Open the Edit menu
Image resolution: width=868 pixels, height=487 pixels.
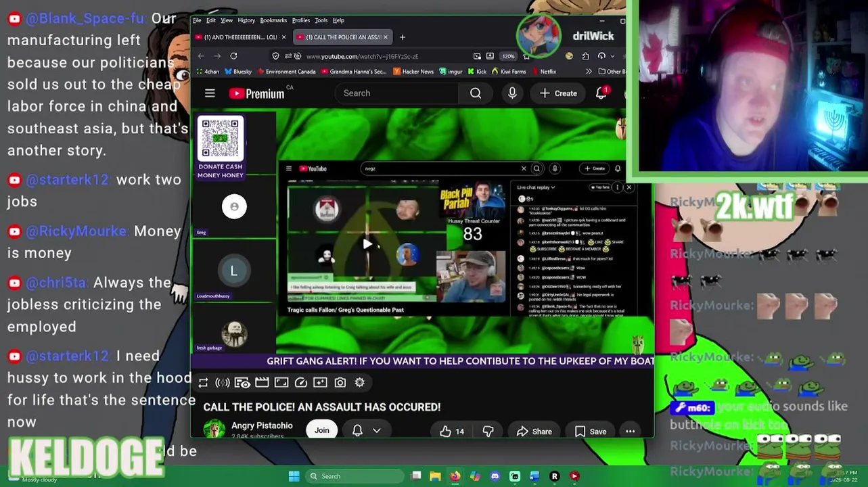(211, 20)
